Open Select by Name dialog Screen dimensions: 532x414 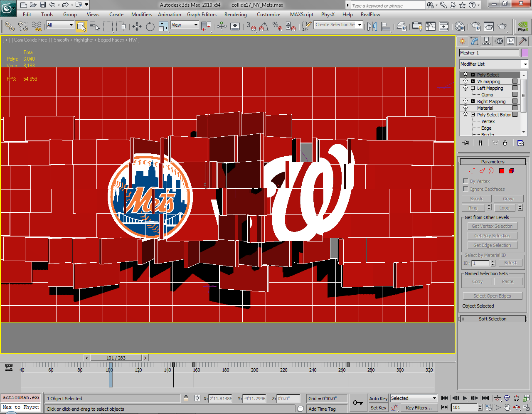click(95, 26)
